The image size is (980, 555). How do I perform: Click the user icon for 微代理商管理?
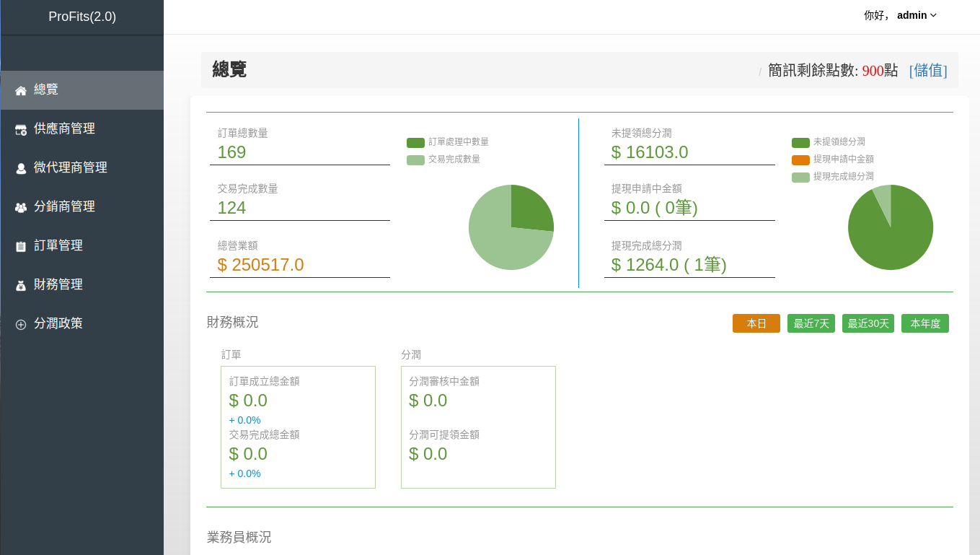point(21,168)
